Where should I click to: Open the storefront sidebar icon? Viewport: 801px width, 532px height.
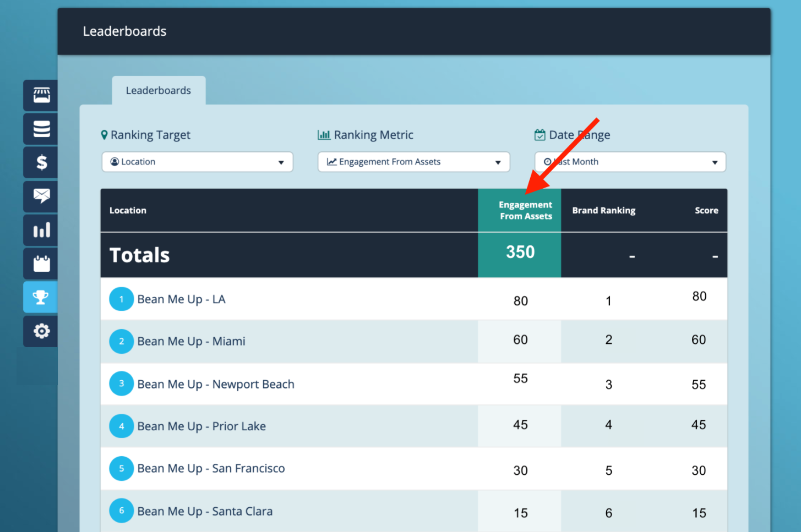click(41, 95)
